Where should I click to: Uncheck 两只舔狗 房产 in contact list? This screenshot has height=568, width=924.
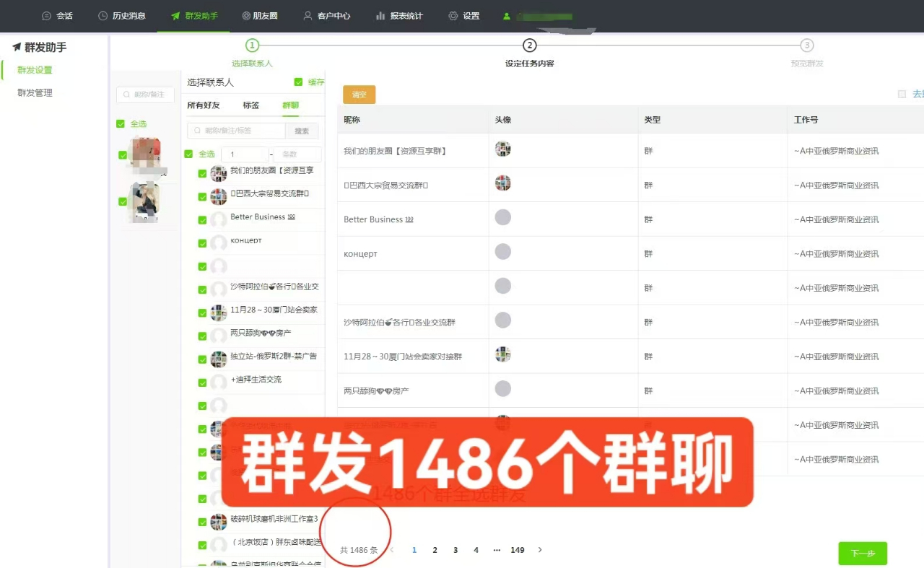[202, 336]
